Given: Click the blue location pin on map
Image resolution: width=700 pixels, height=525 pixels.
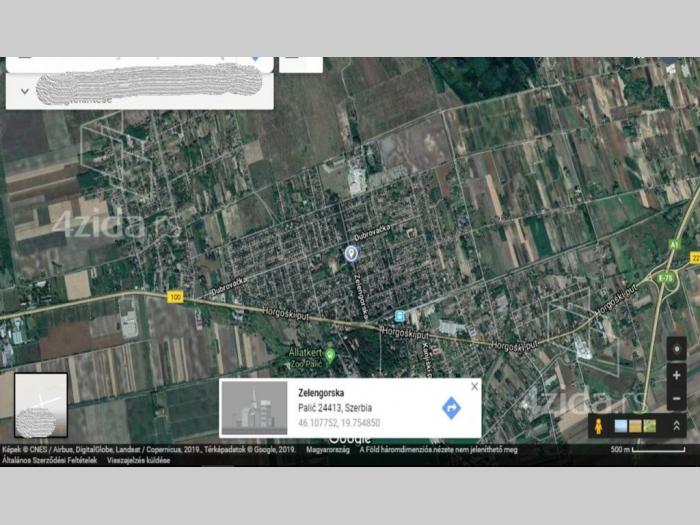Looking at the screenshot, I should point(351,254).
